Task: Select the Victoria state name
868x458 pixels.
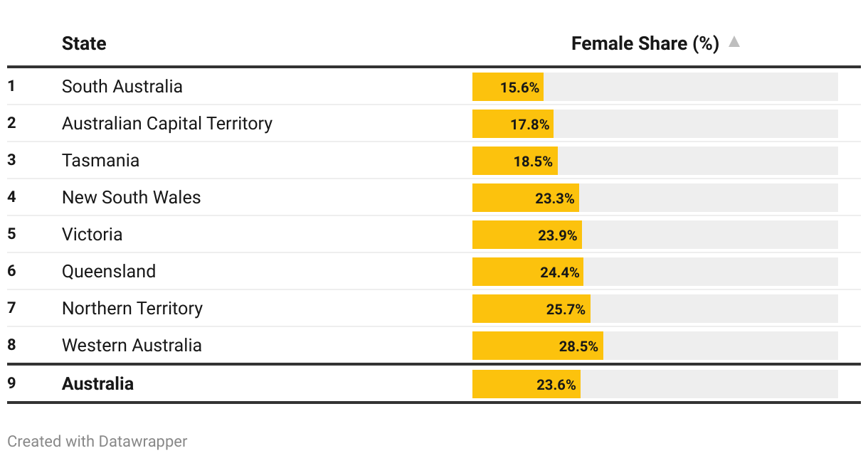Action: coord(92,235)
